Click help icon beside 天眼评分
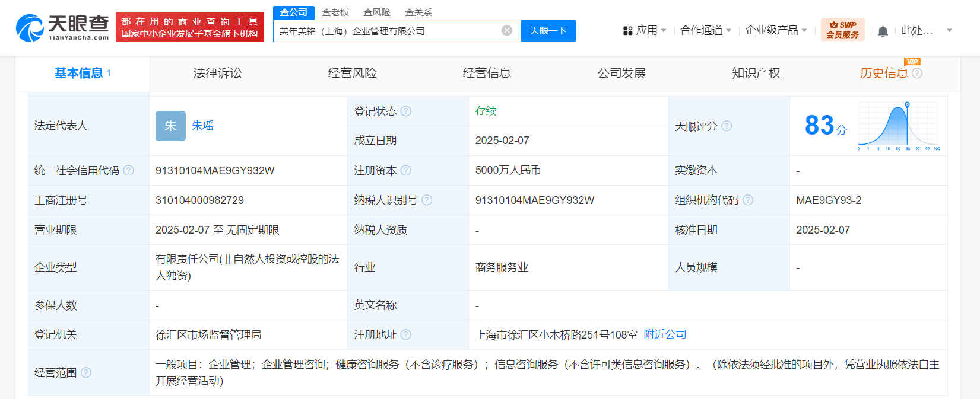 tap(727, 126)
